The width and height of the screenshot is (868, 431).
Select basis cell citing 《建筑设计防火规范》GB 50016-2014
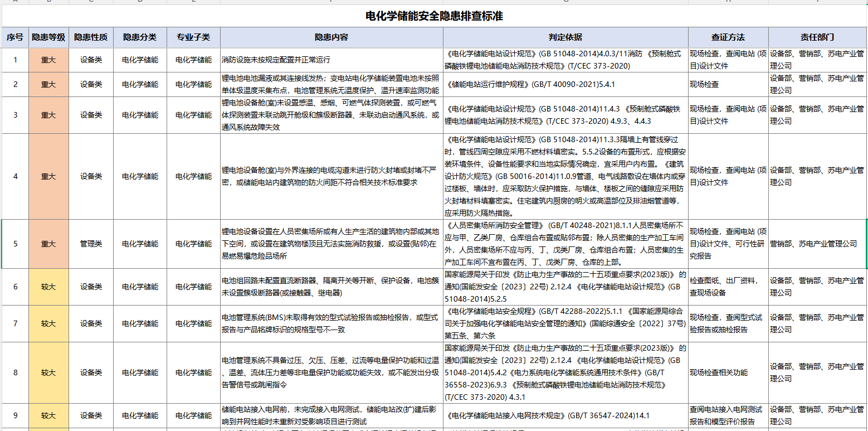[565, 176]
